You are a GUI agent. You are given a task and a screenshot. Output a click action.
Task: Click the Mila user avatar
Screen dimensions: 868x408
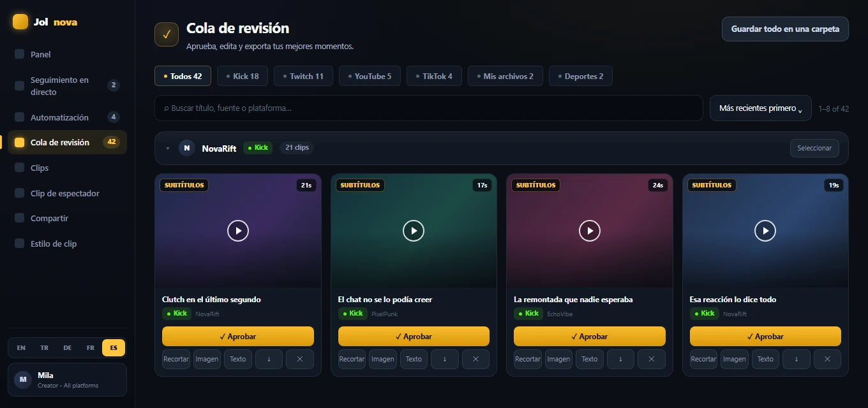coord(23,380)
